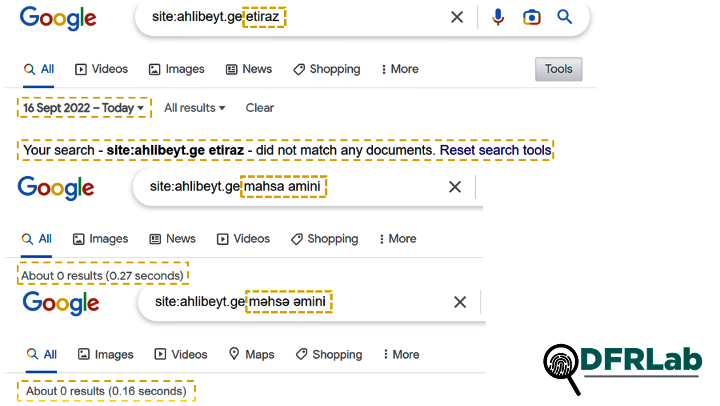This screenshot has height=406, width=720.
Task: Switch to Videos tab in top search
Action: (102, 69)
